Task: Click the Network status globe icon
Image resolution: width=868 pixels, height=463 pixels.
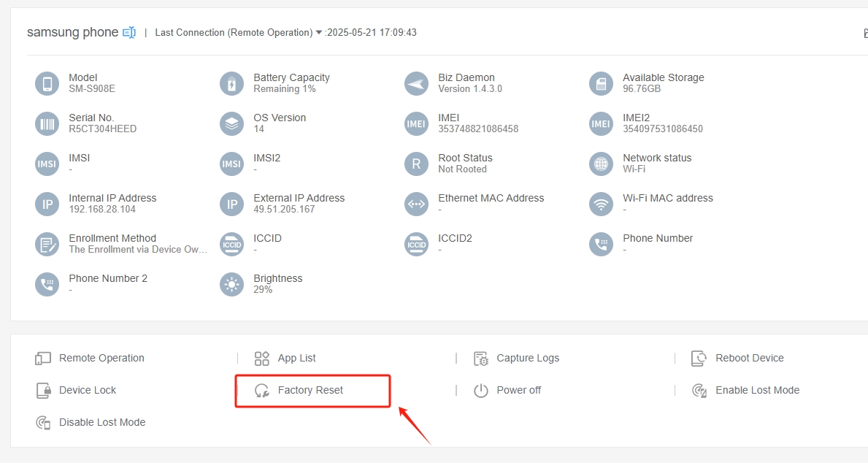Action: [x=601, y=164]
